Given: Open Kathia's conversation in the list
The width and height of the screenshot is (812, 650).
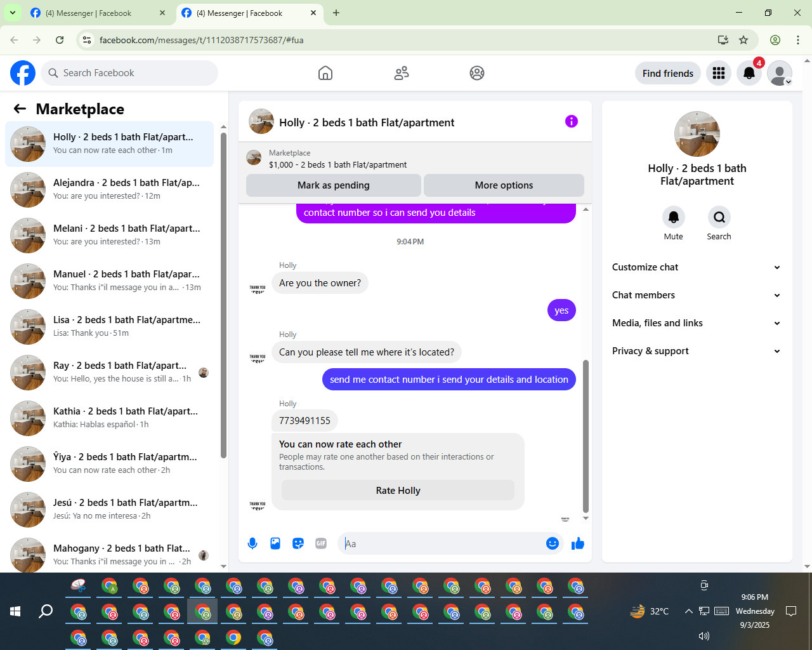Looking at the screenshot, I should point(110,418).
